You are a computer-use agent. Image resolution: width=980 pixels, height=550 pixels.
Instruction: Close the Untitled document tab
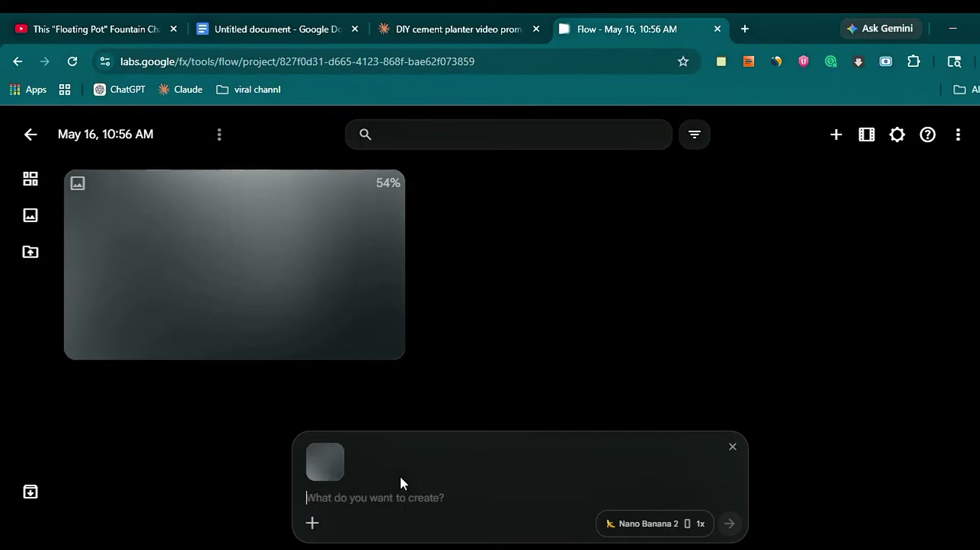[x=355, y=29]
